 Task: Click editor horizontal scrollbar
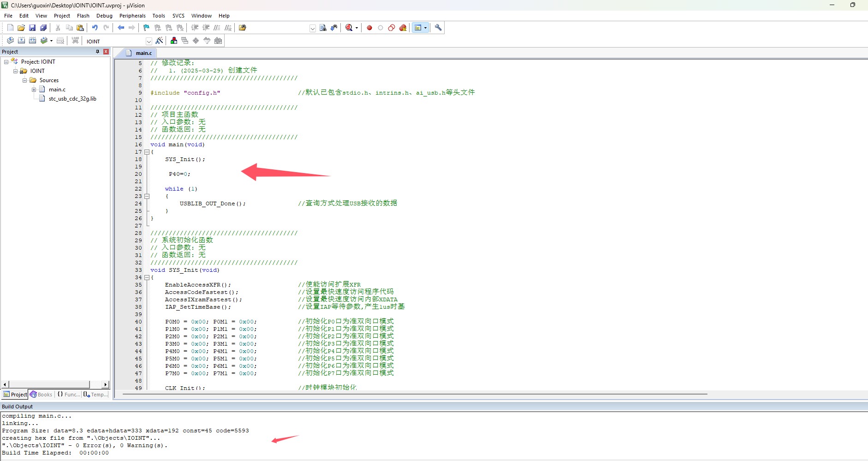pos(415,394)
